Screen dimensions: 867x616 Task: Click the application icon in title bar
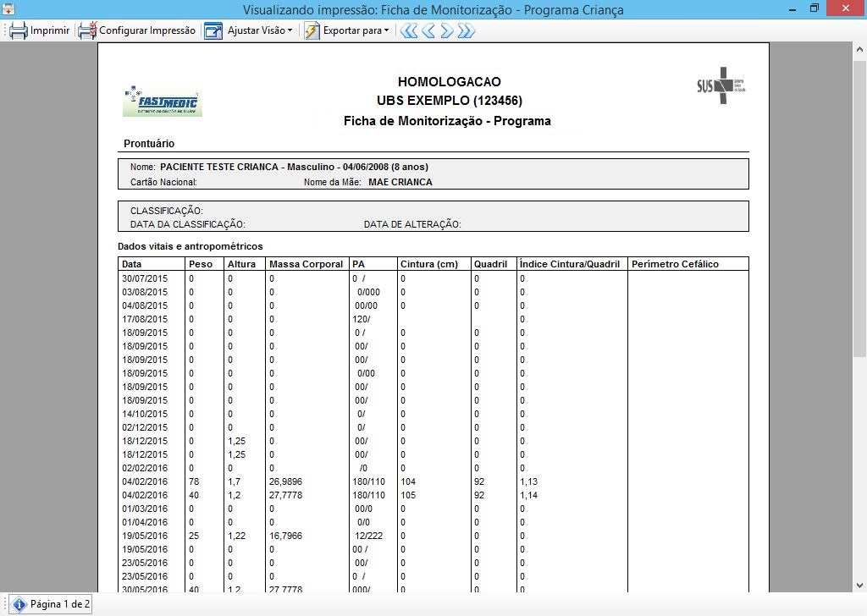[8, 8]
